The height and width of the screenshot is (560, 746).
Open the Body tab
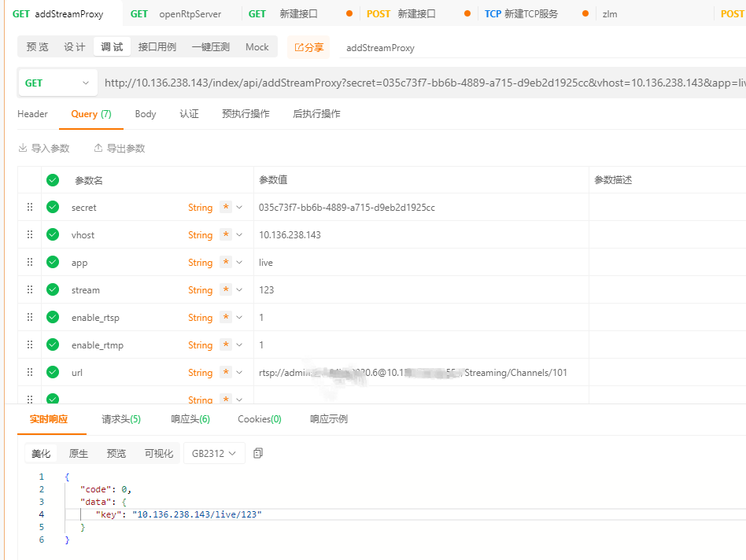pos(145,114)
